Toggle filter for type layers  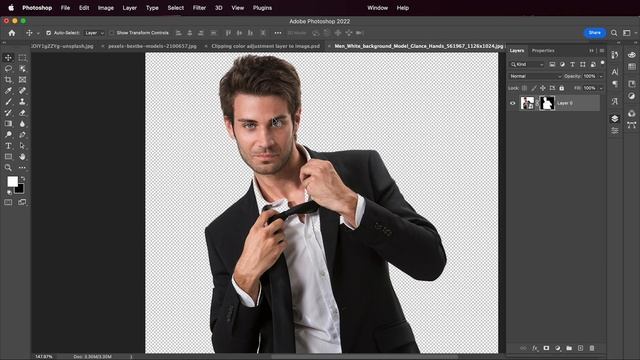click(572, 64)
